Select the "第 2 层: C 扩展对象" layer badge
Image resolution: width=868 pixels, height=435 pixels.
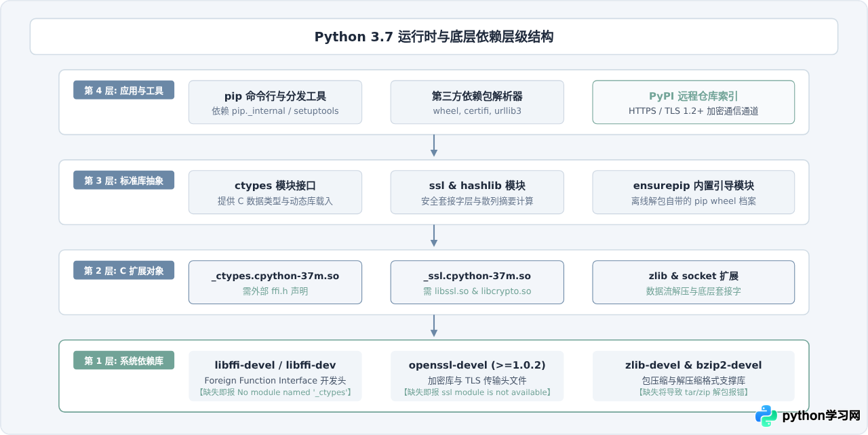point(124,270)
